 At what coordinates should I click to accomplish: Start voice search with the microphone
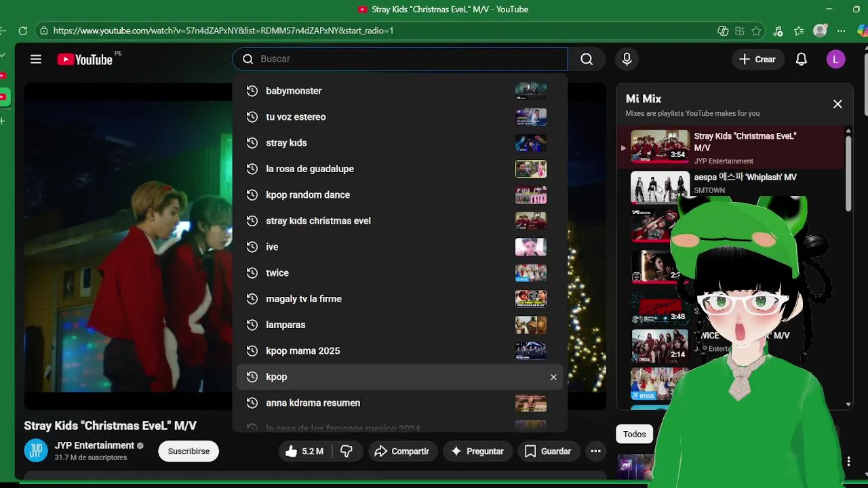click(x=627, y=59)
